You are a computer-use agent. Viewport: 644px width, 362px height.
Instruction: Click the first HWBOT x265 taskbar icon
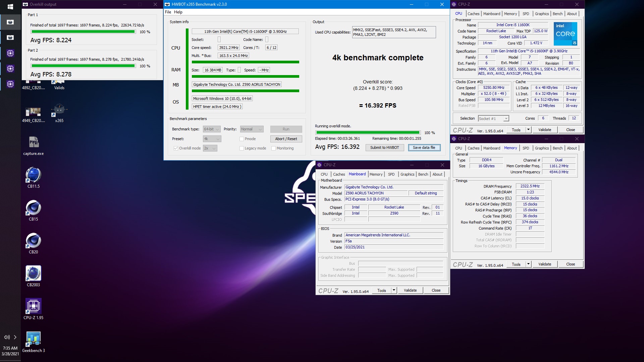click(x=10, y=22)
